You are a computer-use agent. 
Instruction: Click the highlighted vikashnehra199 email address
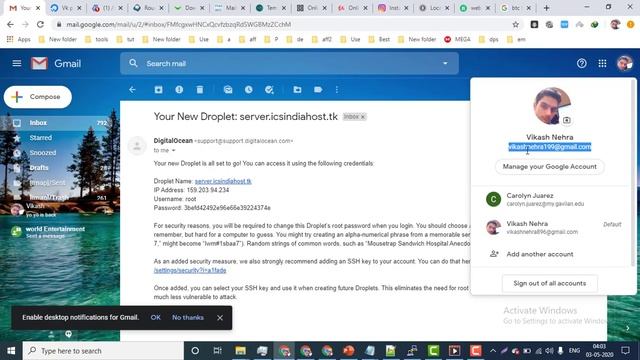(549, 147)
